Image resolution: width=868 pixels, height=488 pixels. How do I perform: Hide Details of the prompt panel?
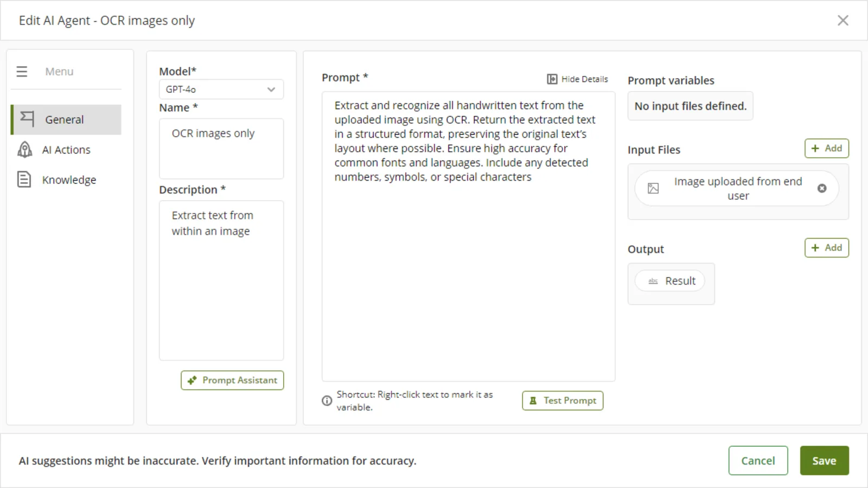[x=577, y=79]
